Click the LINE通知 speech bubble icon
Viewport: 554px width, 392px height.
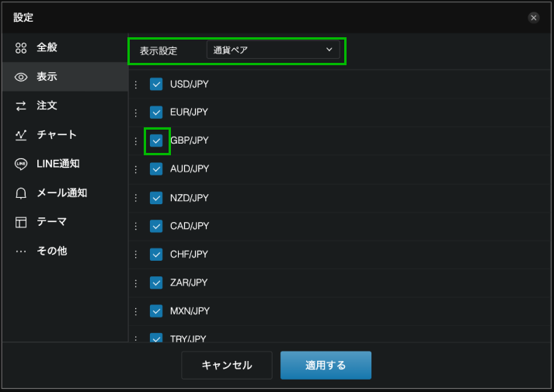[x=21, y=164]
